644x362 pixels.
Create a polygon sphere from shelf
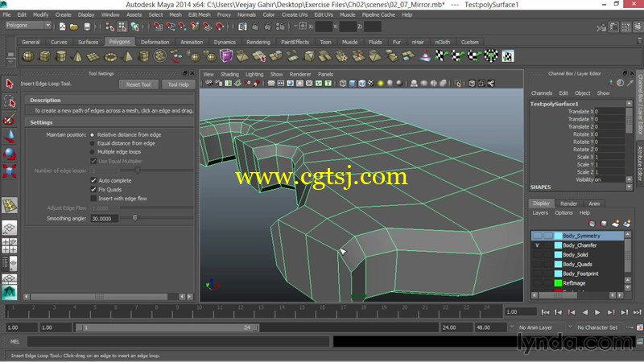tap(28, 56)
